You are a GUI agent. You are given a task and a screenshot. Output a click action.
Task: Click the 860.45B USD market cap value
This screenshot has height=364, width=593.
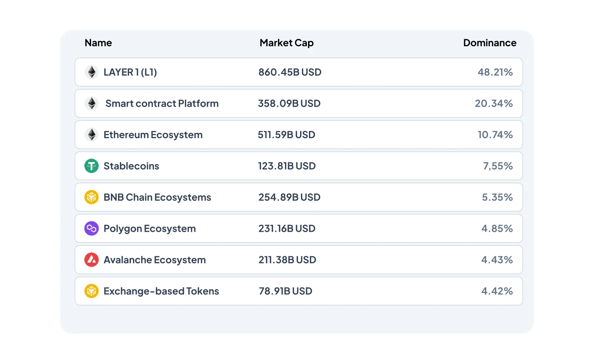(290, 72)
